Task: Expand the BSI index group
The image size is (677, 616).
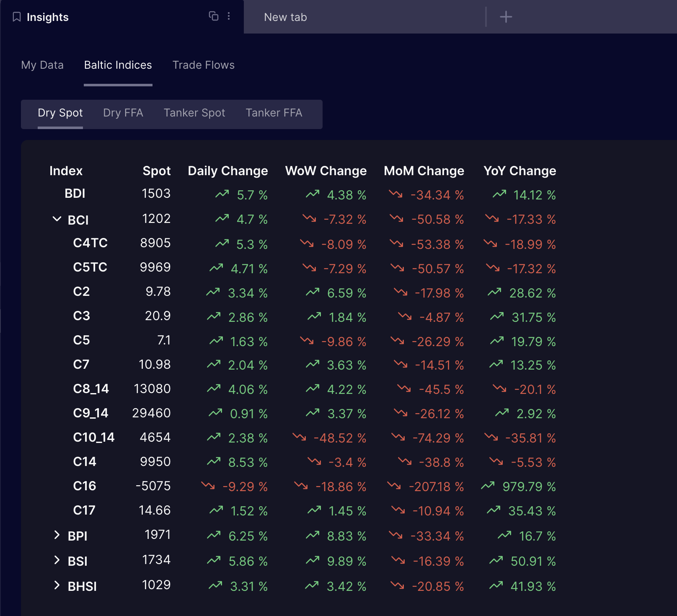Action: [x=57, y=560]
